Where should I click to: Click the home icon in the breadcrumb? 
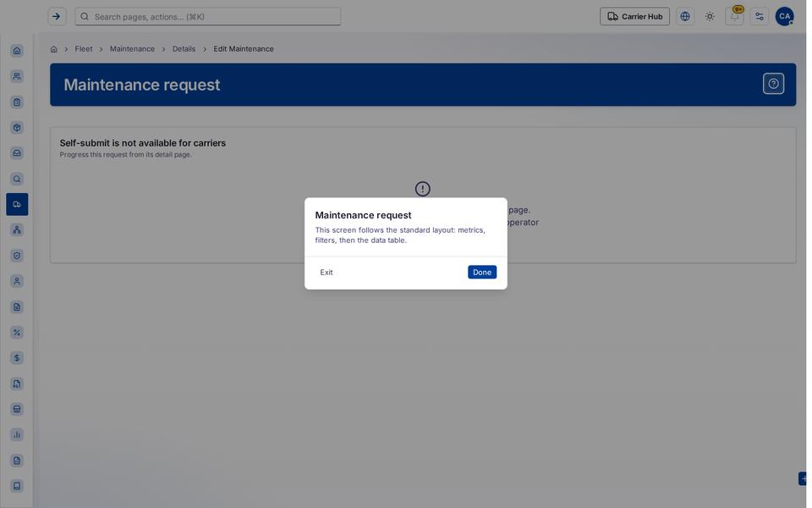pos(53,49)
